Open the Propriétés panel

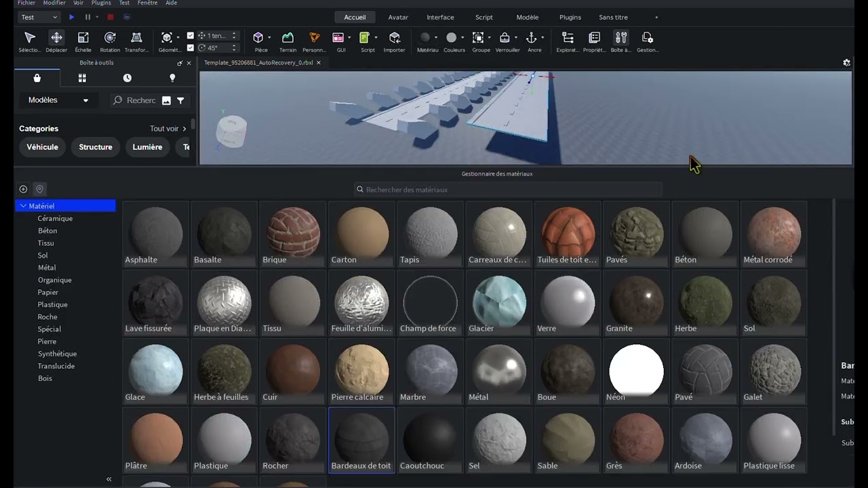tap(594, 41)
